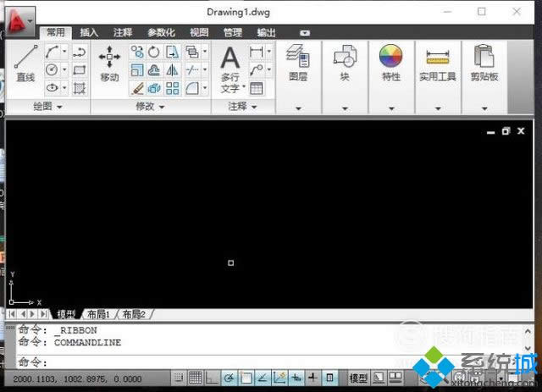Open the 布局1 layout tab
Screen dimensions: 542x392
pyautogui.click(x=98, y=314)
